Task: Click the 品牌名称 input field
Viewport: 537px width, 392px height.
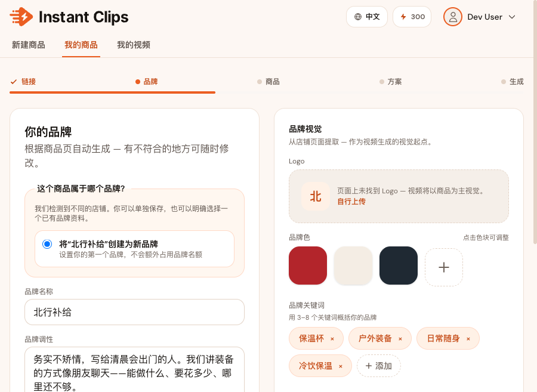Action: [x=135, y=312]
